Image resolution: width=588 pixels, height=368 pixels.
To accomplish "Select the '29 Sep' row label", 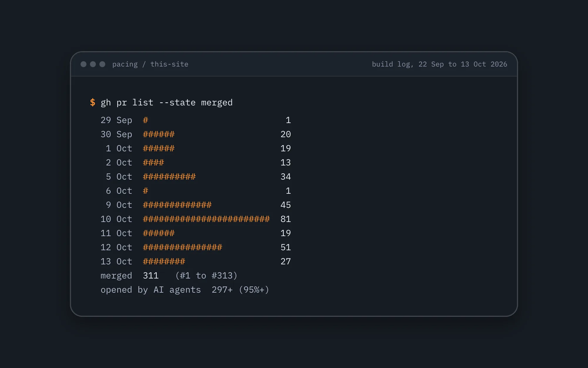I will click(116, 120).
